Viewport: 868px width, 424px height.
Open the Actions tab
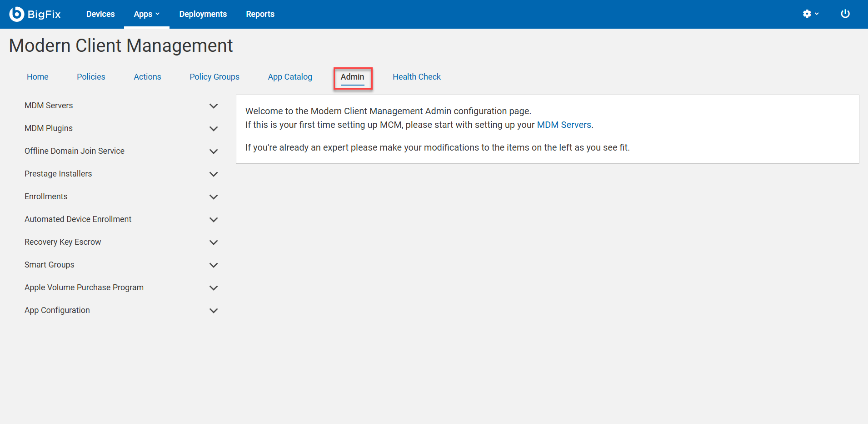147,77
